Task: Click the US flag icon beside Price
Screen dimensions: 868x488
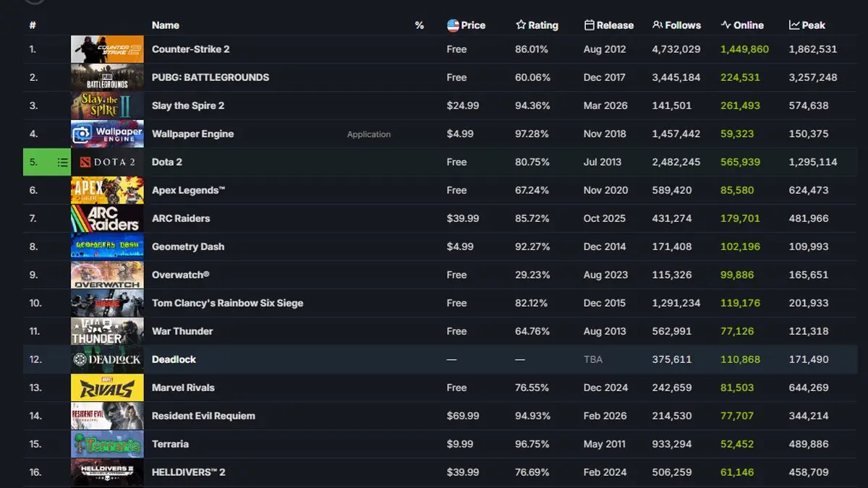Action: pos(454,25)
